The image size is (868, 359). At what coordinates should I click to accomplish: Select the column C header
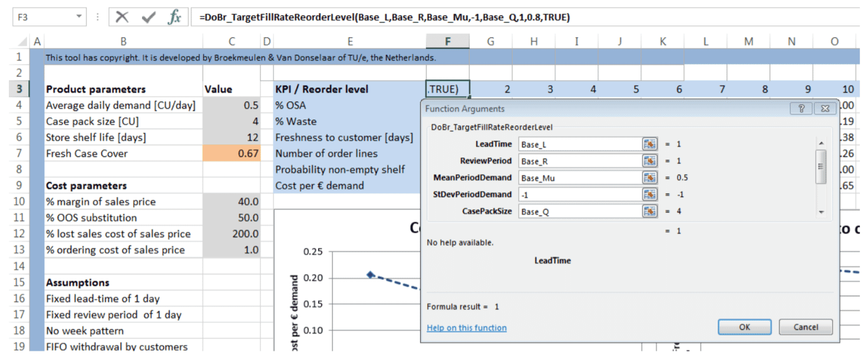(232, 41)
